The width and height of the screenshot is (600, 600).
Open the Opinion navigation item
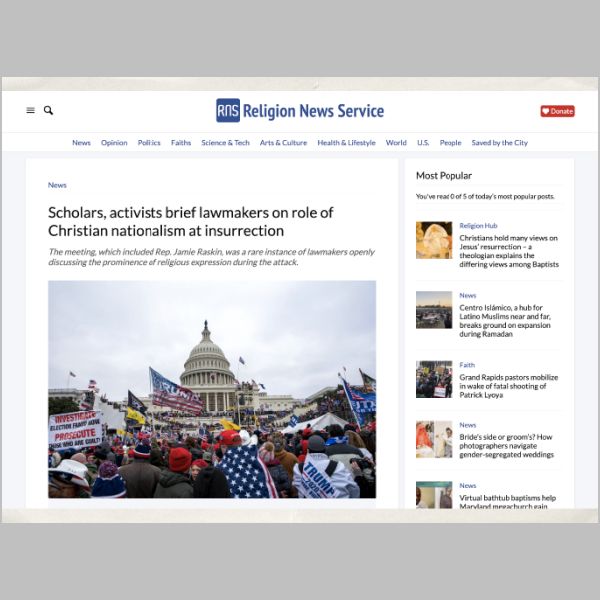114,143
